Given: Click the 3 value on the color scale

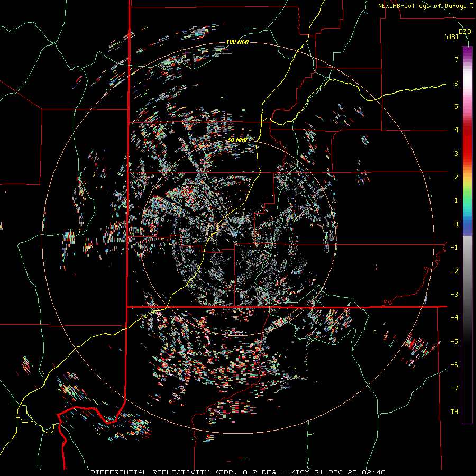Looking at the screenshot, I should [x=456, y=153].
